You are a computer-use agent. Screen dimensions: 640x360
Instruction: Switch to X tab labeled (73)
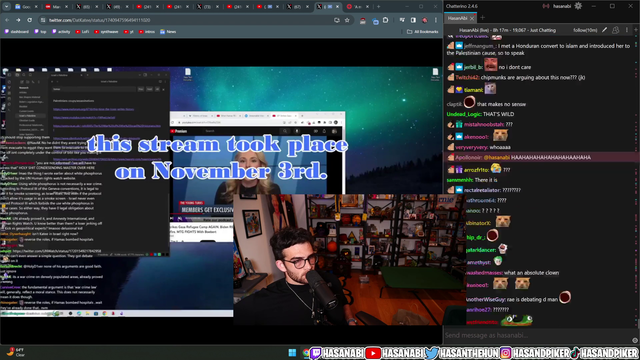(x=208, y=7)
